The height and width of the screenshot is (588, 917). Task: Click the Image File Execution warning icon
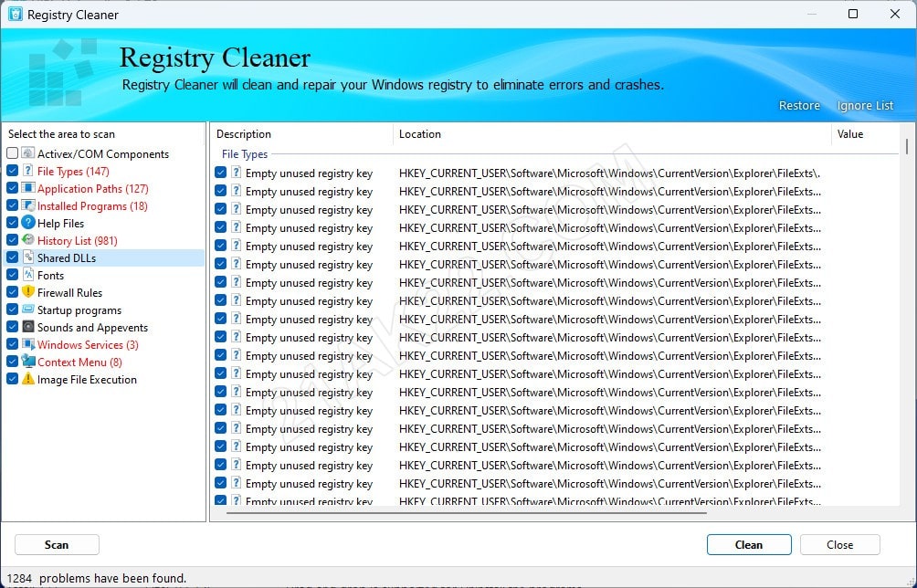28,379
